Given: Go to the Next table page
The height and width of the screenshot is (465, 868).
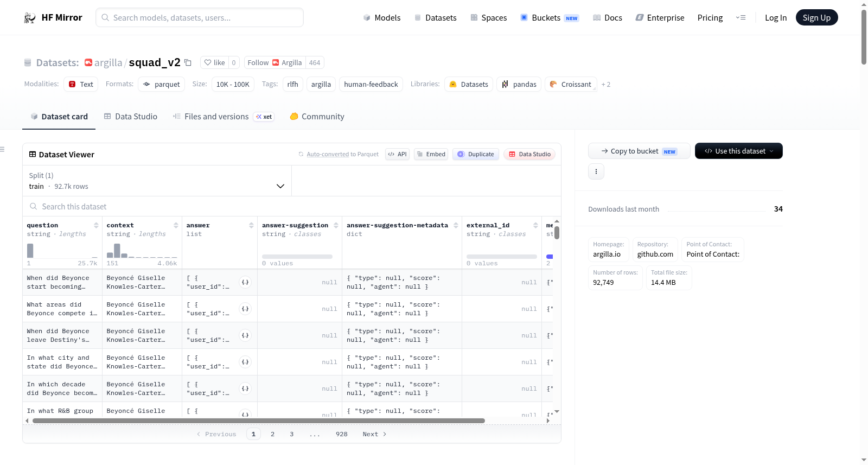Looking at the screenshot, I should pos(374,434).
